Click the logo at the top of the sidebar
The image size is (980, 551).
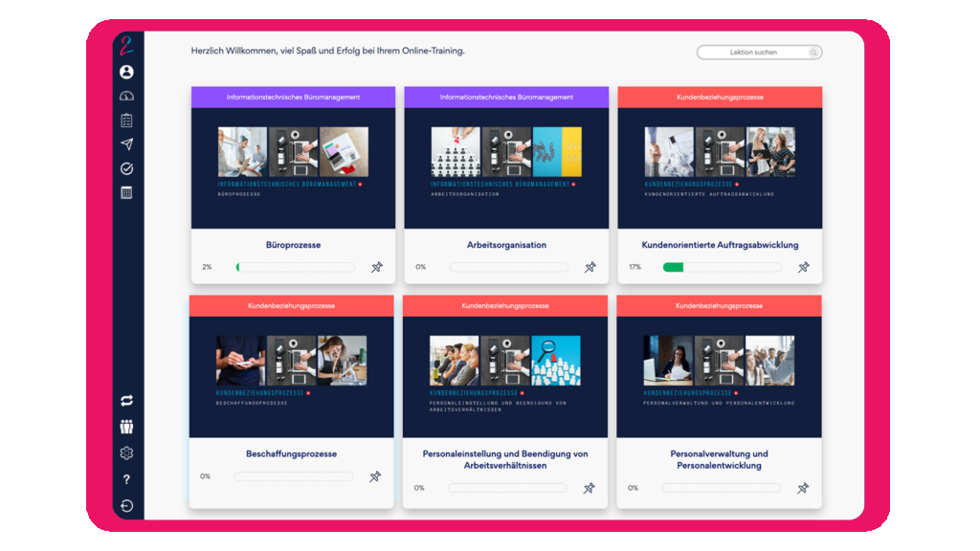[125, 45]
